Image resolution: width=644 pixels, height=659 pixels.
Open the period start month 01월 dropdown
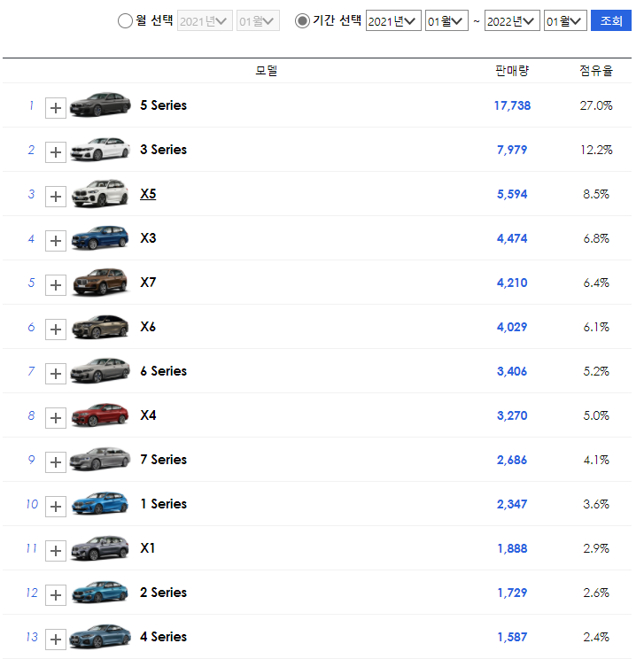(446, 20)
